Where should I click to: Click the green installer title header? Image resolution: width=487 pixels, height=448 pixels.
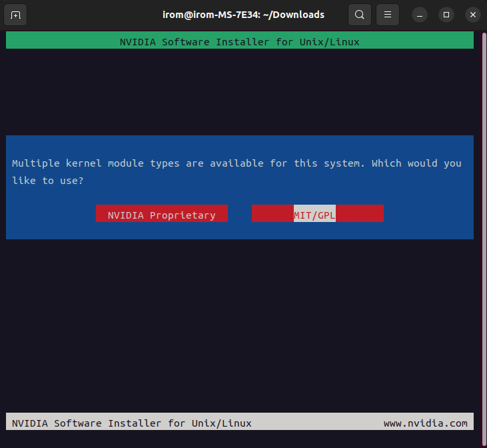pos(239,40)
